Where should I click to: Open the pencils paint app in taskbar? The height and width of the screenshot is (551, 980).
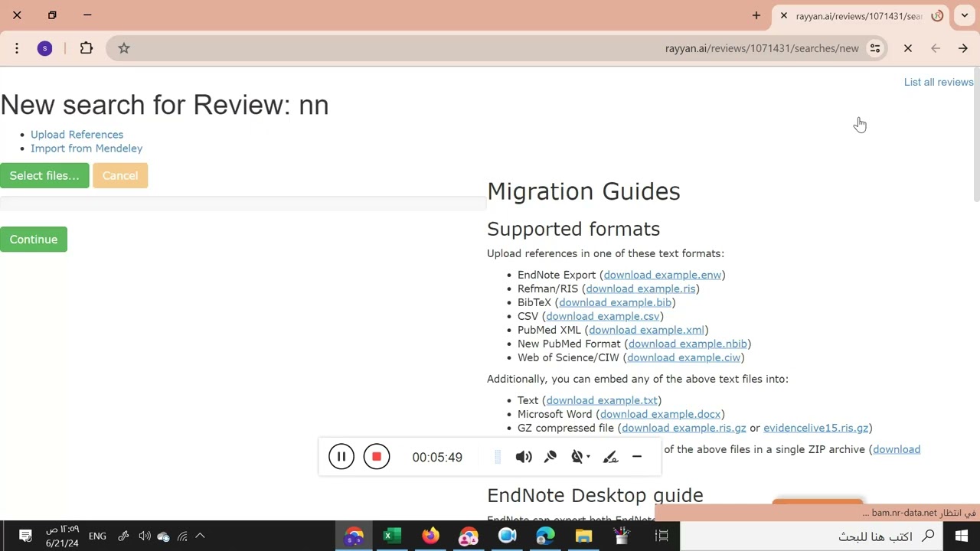(622, 536)
